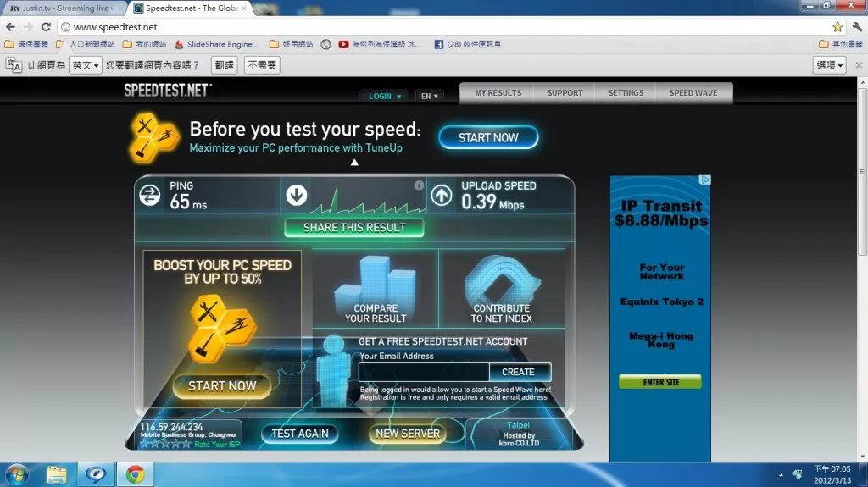868x487 pixels.
Task: Open the globe-icon bookmark before the YouTube bookmark
Action: [326, 44]
